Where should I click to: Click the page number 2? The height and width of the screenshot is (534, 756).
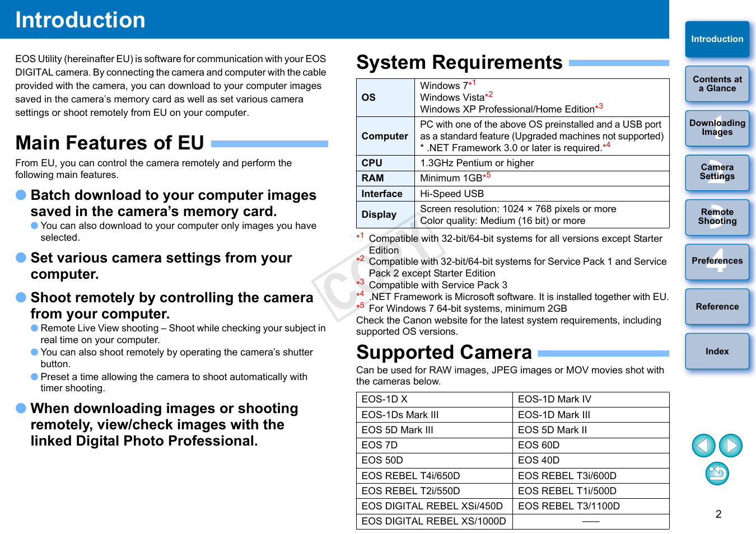tap(718, 514)
